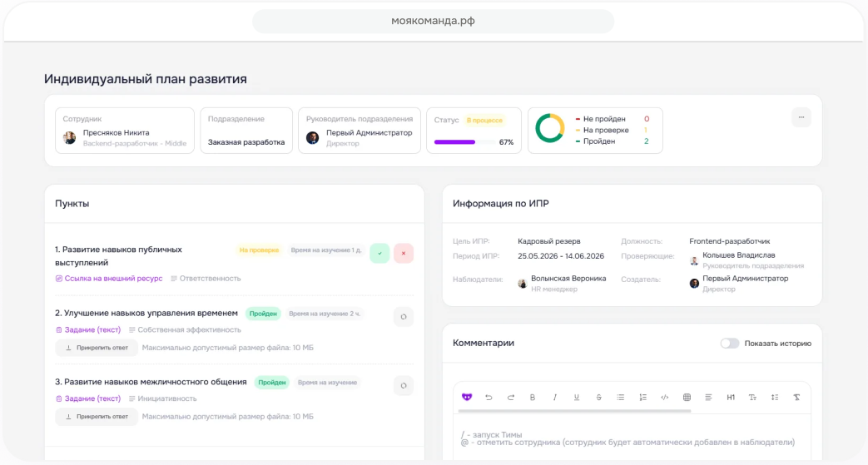This screenshot has width=868, height=465.
Task: Reject item 1 with red cross
Action: pos(404,253)
